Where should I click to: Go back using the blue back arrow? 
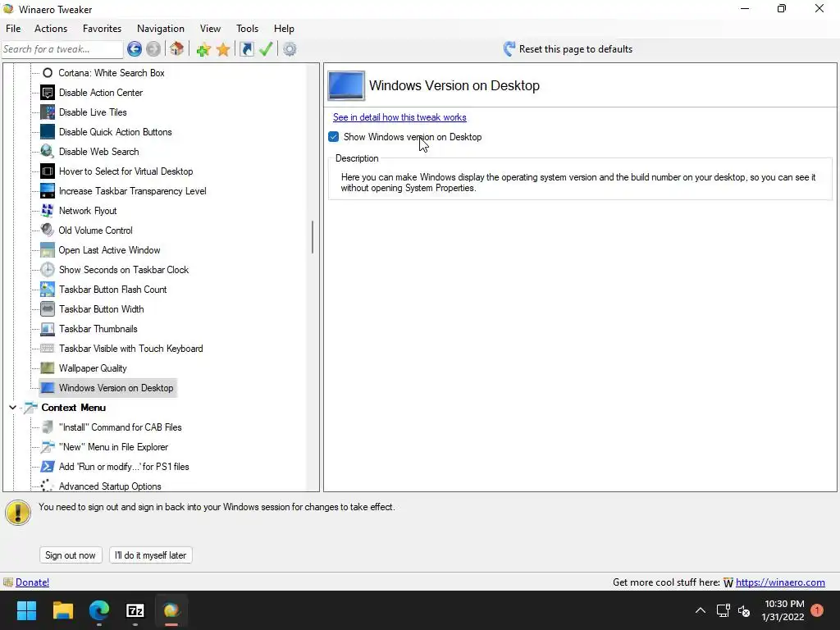(x=135, y=49)
